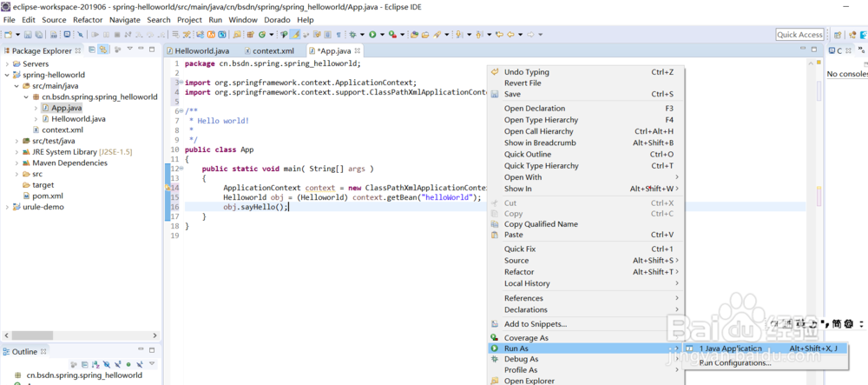Viewport: 868px width, 385px height.
Task: Click Add to Snippets... menu entry
Action: [x=585, y=324]
